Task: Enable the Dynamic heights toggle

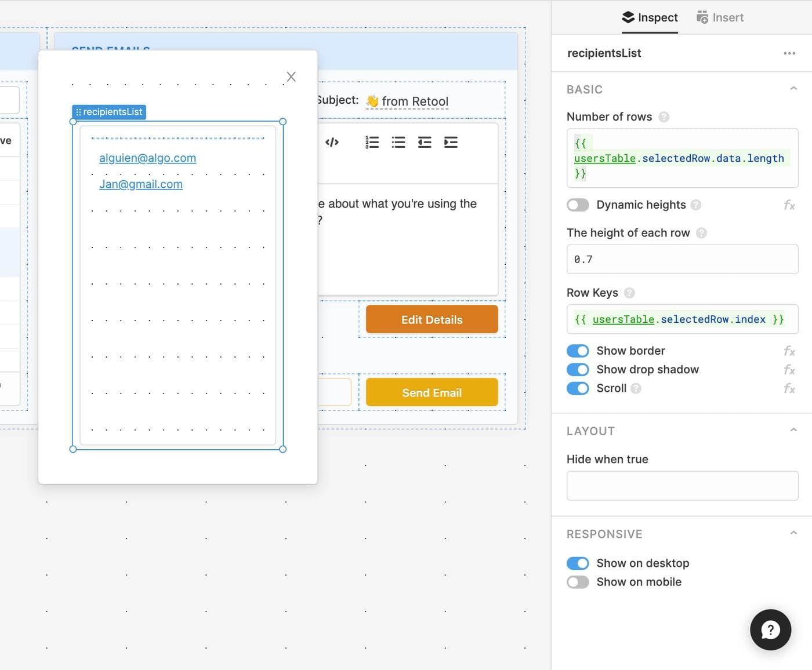Action: (x=578, y=205)
